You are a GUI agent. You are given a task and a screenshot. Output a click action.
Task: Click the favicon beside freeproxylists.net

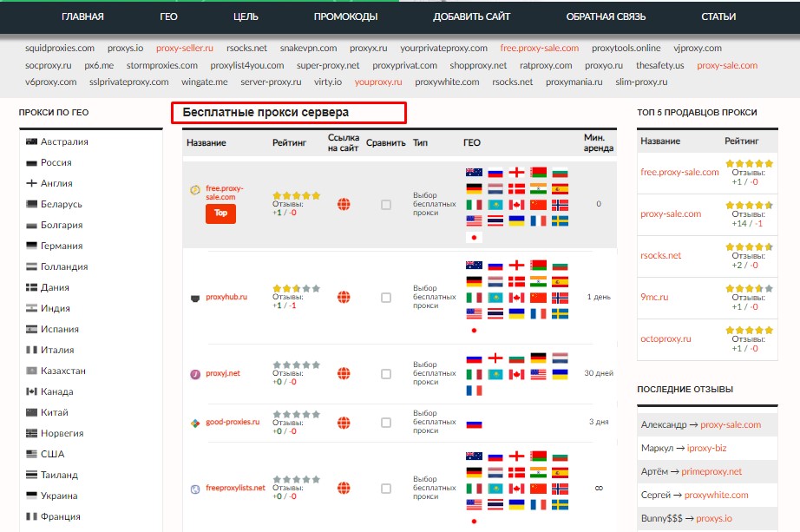coord(195,489)
